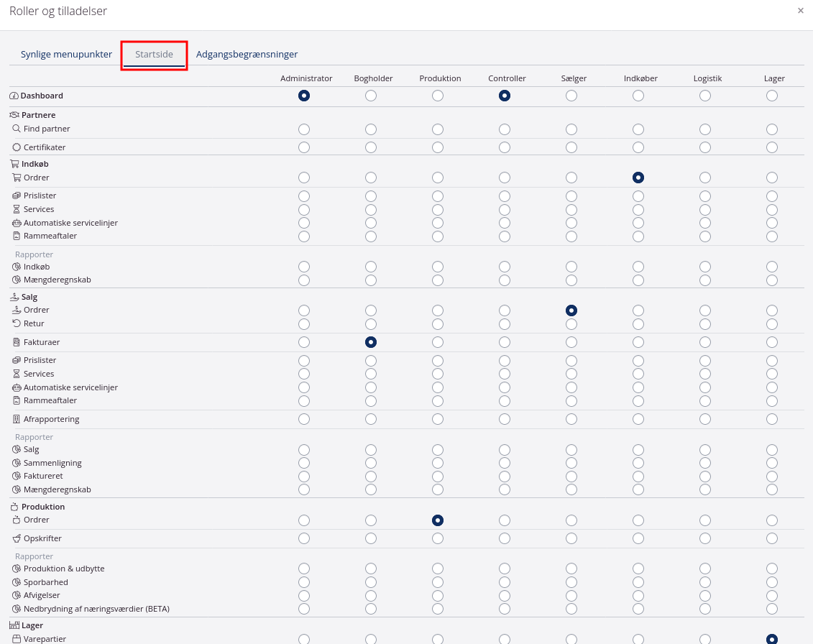This screenshot has height=644, width=813.
Task: Select Opskrifter radio for Produktion role
Action: 438,538
